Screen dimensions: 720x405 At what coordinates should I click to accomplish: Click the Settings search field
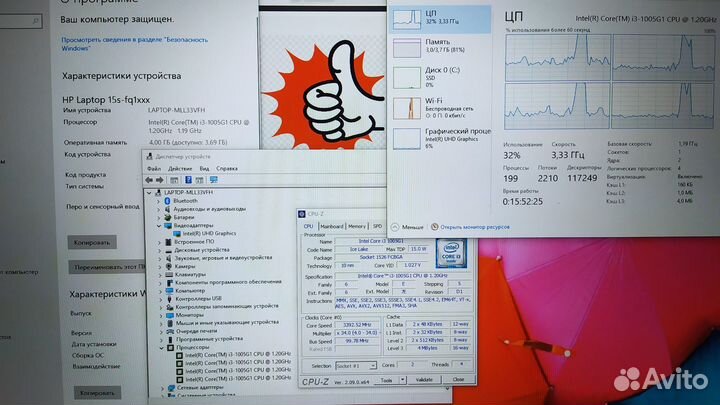point(20,21)
